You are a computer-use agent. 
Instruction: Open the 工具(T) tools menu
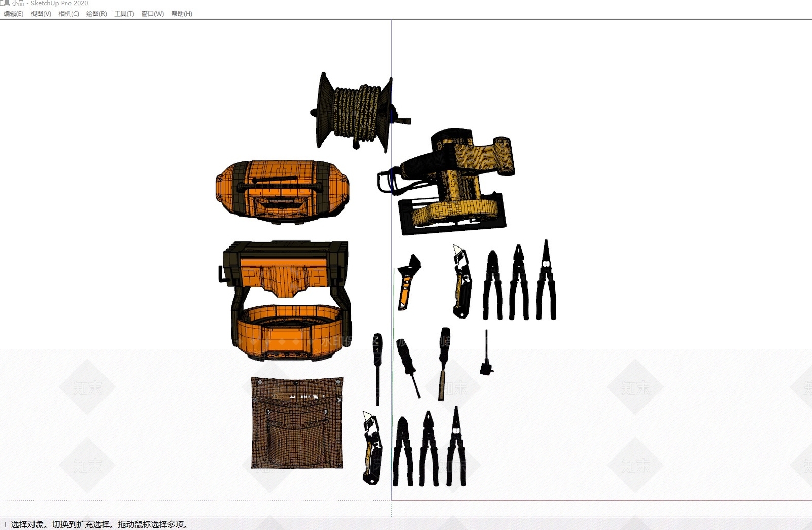tap(124, 14)
